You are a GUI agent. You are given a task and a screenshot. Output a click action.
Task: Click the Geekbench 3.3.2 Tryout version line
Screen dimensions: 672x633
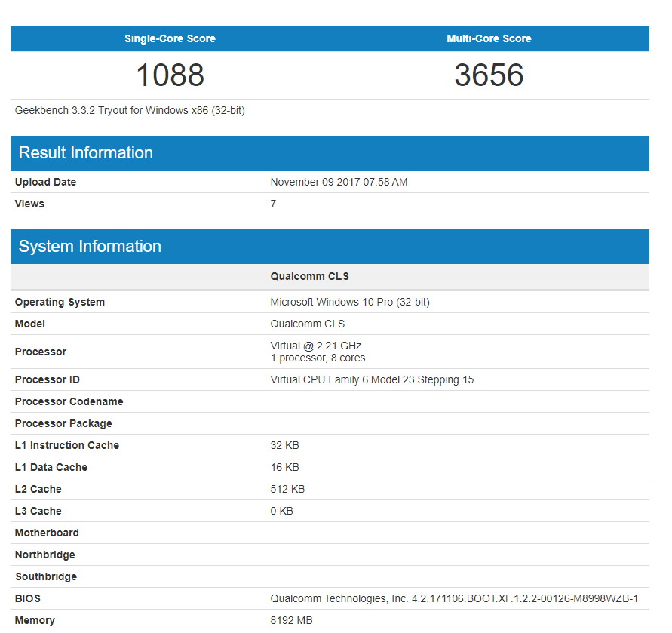point(130,111)
